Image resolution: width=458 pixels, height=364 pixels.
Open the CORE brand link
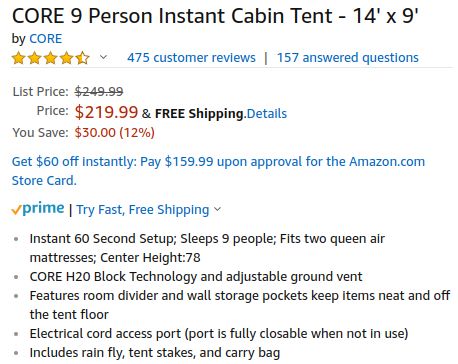click(x=46, y=39)
